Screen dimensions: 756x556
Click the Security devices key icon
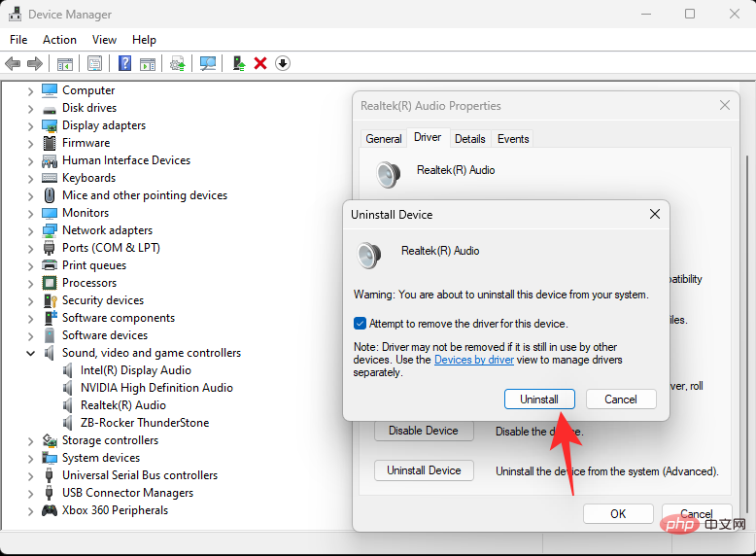(x=51, y=300)
